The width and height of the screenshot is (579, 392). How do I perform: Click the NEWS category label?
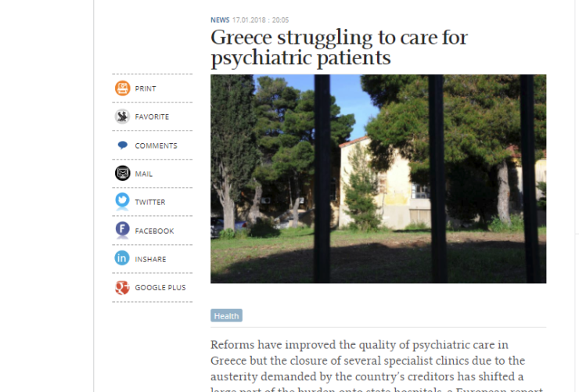coord(220,20)
